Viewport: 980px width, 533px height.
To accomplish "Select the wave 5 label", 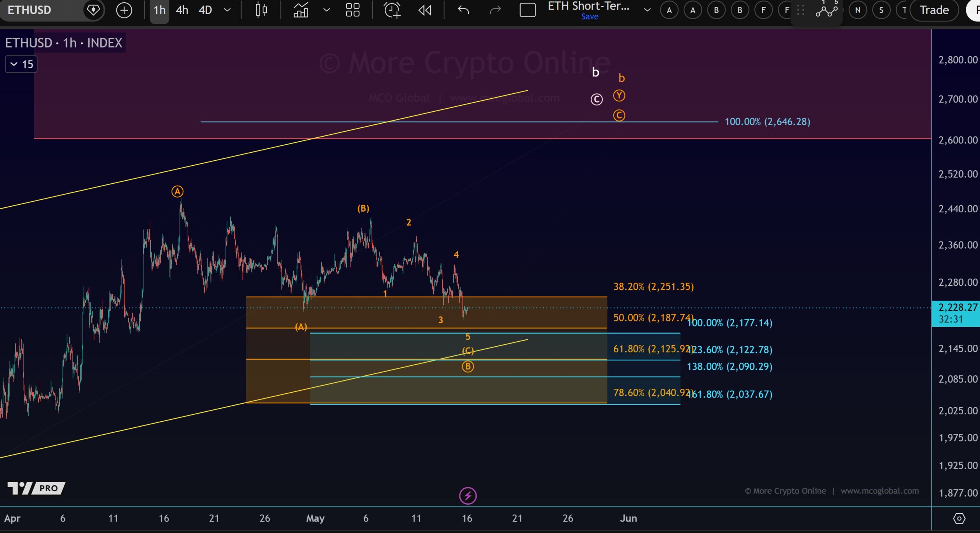I will click(467, 337).
